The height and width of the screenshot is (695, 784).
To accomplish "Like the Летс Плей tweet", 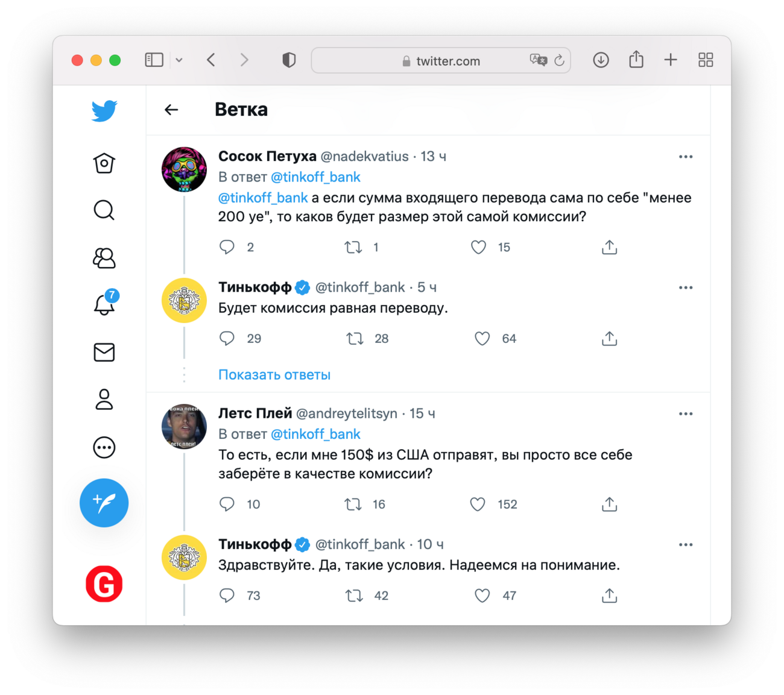I will (x=478, y=505).
